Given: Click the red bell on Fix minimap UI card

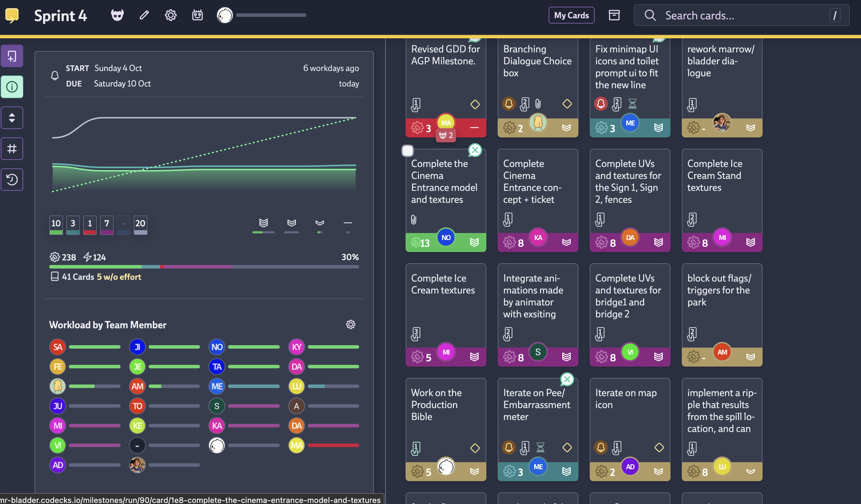Looking at the screenshot, I should (601, 104).
